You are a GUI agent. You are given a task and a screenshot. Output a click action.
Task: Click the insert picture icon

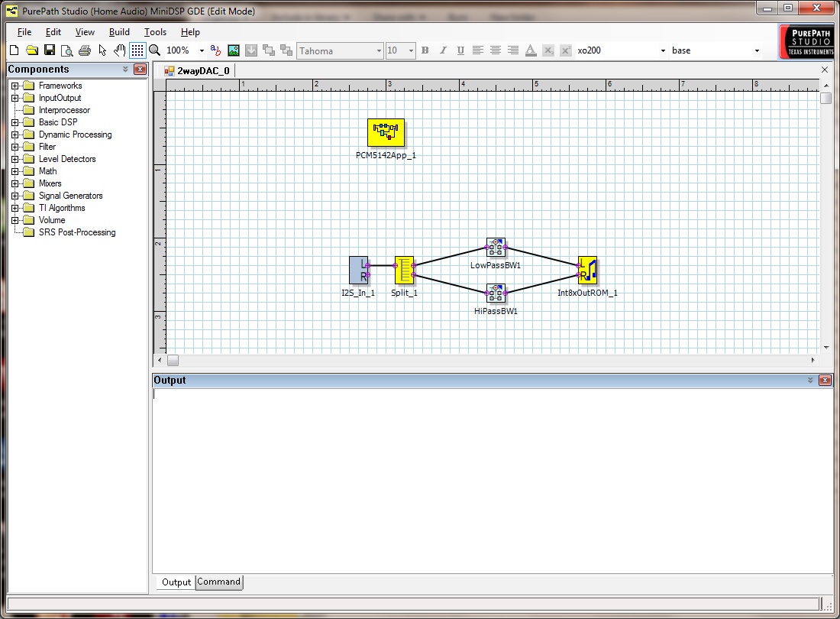click(x=234, y=50)
